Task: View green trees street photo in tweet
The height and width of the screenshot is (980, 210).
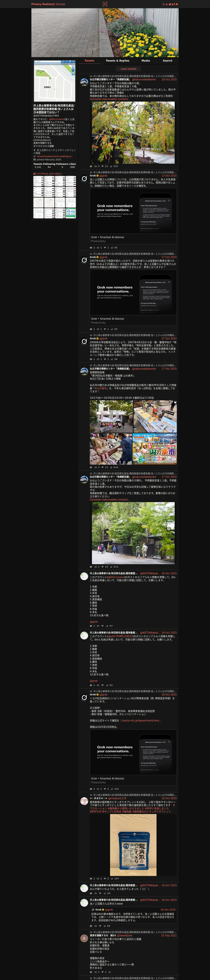Action: [x=133, y=533]
